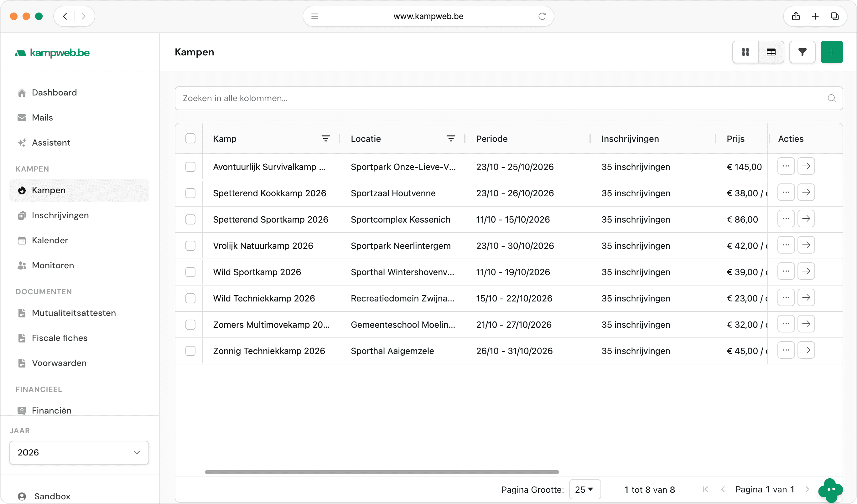This screenshot has height=504, width=857.
Task: Switch to table list view
Action: coord(771,52)
